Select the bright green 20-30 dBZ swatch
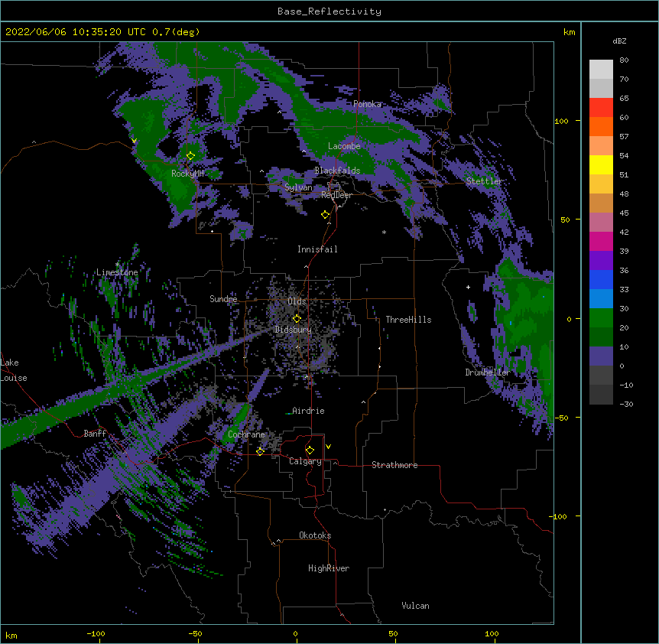 [x=601, y=318]
